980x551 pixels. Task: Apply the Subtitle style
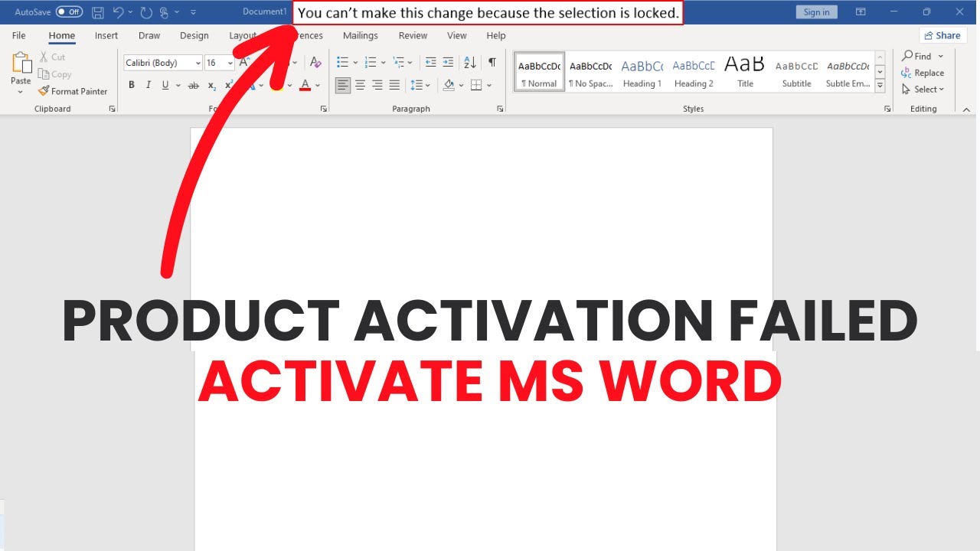pyautogui.click(x=796, y=72)
